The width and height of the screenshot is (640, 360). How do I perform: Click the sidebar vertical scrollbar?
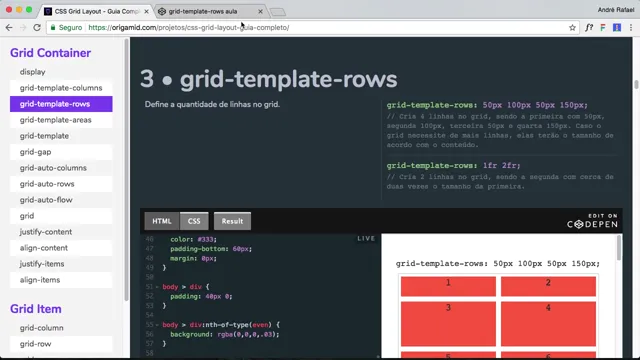pyautogui.click(x=127, y=171)
